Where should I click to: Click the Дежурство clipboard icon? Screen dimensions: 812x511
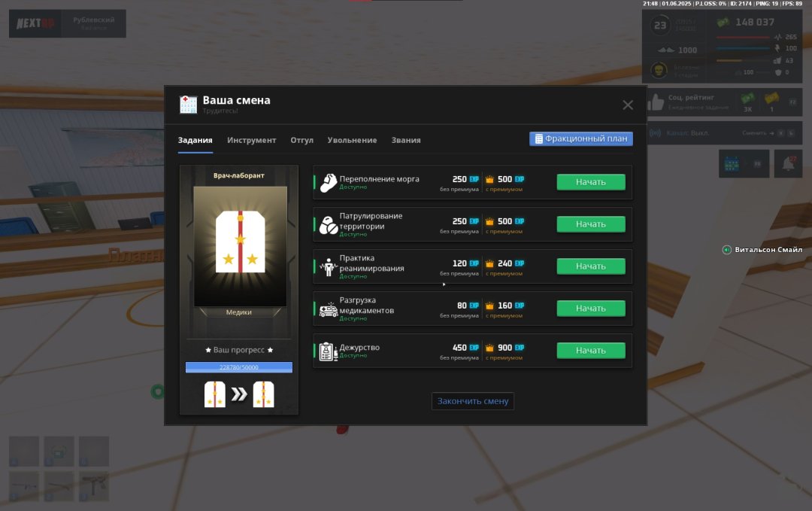328,351
